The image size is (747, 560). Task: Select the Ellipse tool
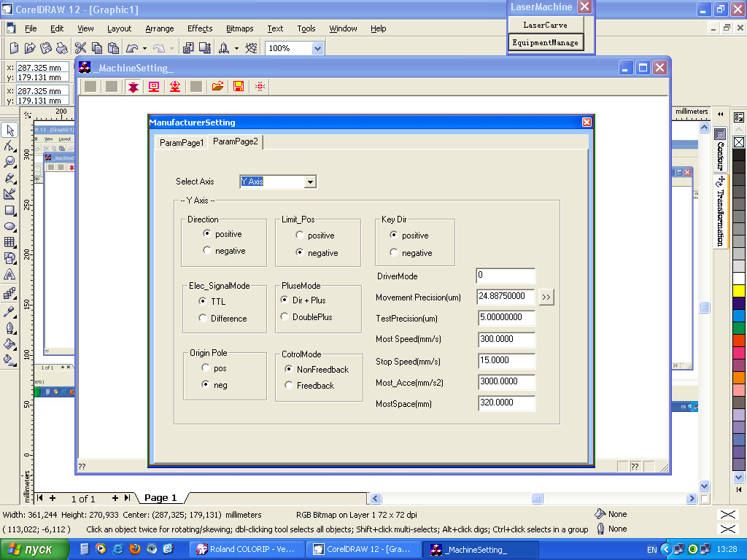(x=10, y=227)
